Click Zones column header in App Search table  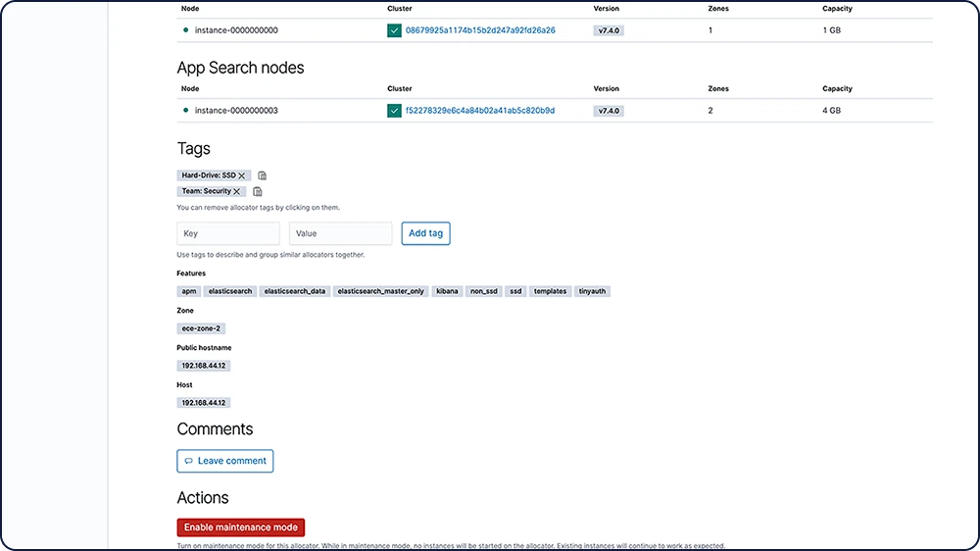pyautogui.click(x=718, y=89)
